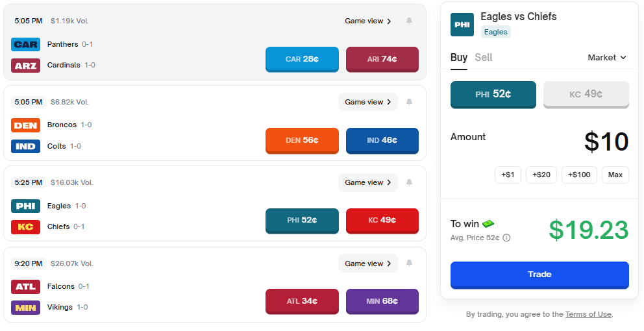Click the ATL team logo badge
The height and width of the screenshot is (331, 644).
(x=25, y=287)
